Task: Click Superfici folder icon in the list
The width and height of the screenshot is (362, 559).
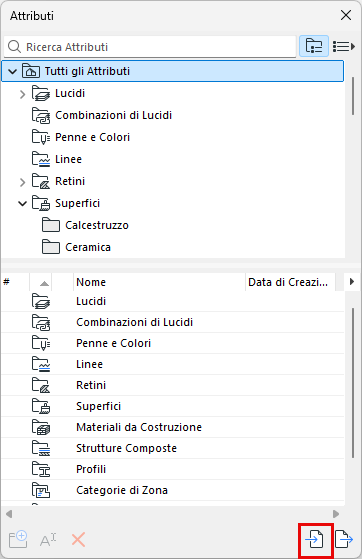Action: pos(41,406)
